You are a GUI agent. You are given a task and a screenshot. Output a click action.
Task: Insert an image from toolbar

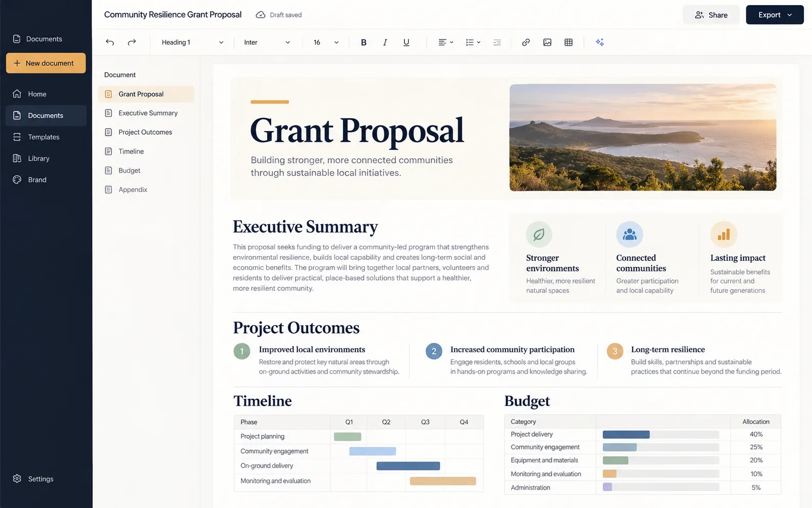[x=547, y=43]
